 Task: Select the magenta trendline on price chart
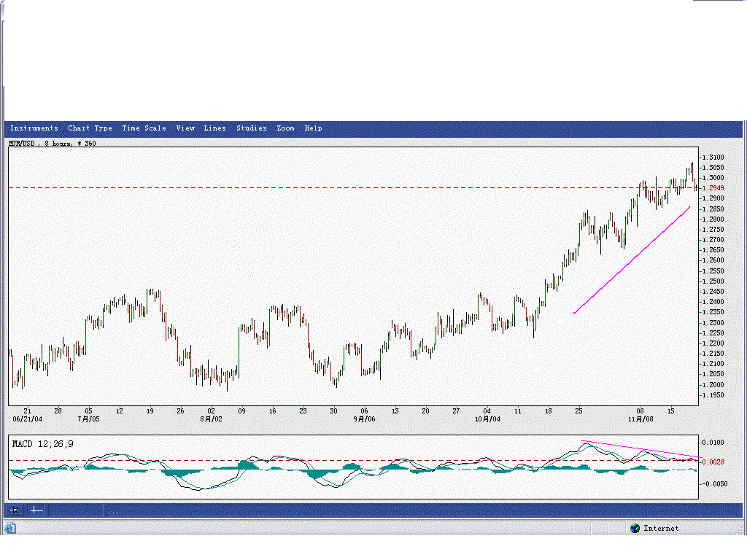(x=632, y=260)
